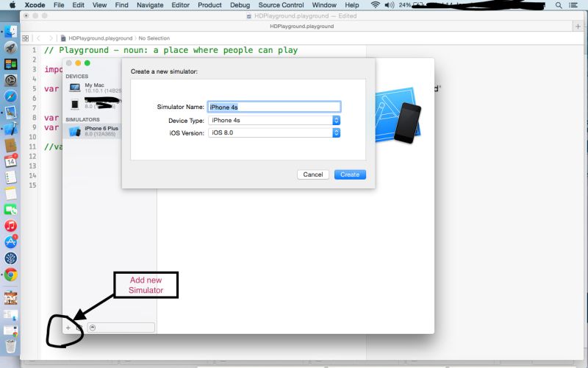Image resolution: width=588 pixels, height=368 pixels.
Task: Open Notification Center list icon
Action: 573,5
